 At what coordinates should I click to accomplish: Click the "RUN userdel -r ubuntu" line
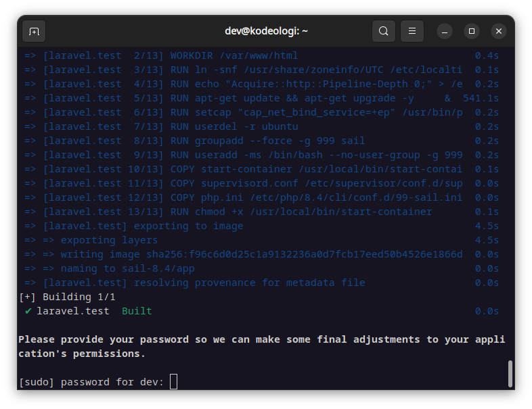(x=234, y=126)
